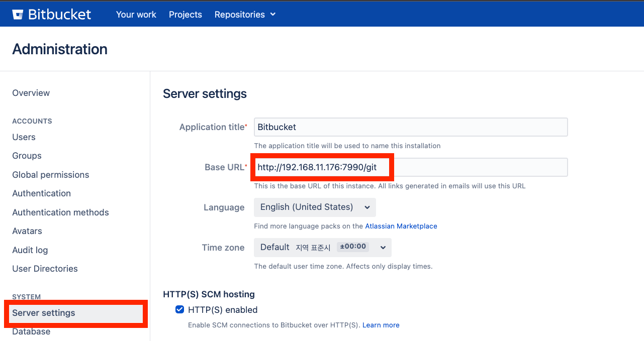
Task: Click the Bitbucket logo icon
Action: (18, 14)
